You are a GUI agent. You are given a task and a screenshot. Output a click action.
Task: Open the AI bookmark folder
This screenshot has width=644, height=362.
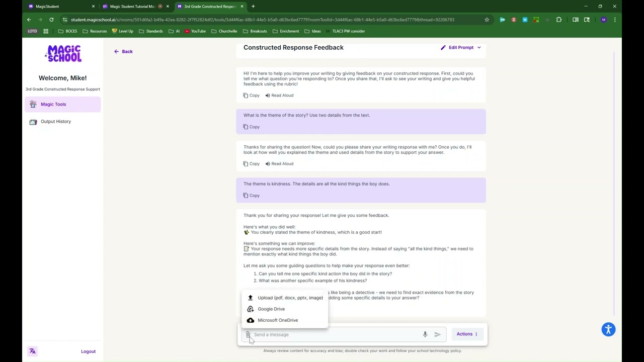tap(174, 31)
